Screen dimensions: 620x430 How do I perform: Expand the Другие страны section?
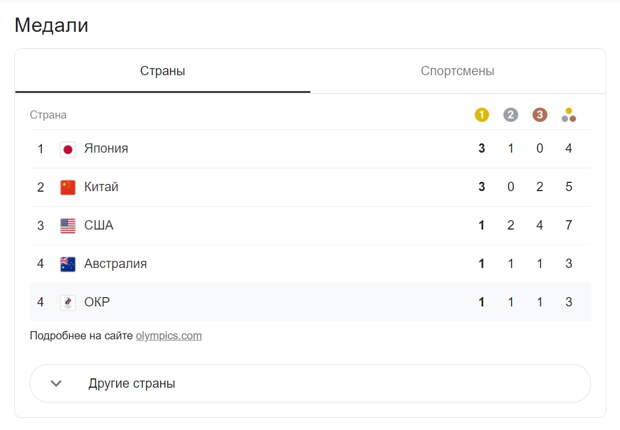pyautogui.click(x=310, y=383)
